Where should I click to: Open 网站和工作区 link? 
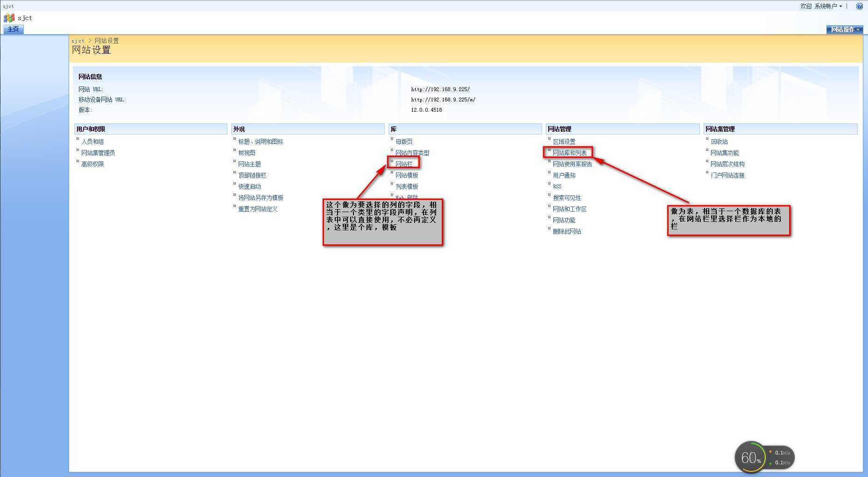point(570,209)
